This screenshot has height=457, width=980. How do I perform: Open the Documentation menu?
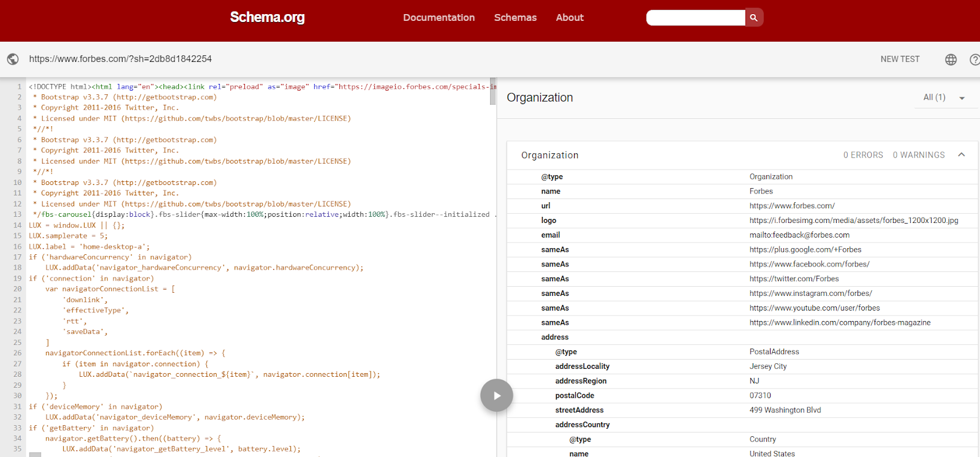click(439, 18)
